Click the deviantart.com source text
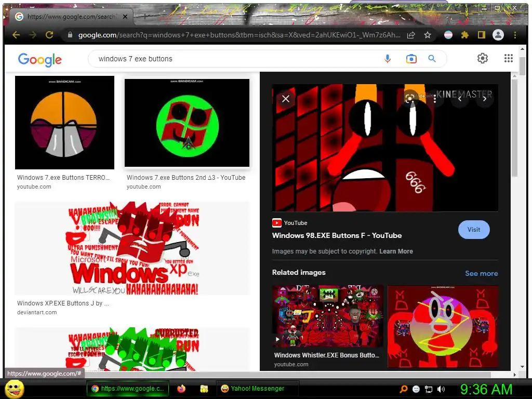Viewport: 532px width, 399px height. tap(37, 312)
